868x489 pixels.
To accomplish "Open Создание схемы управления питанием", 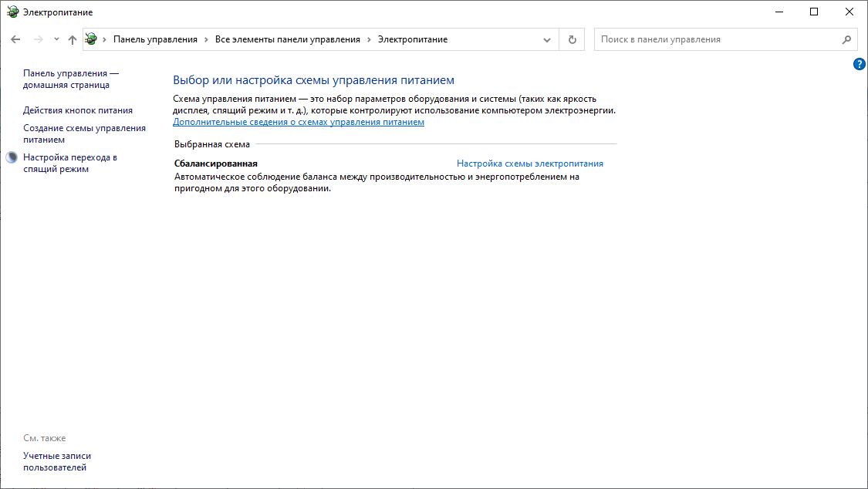I will 84,134.
